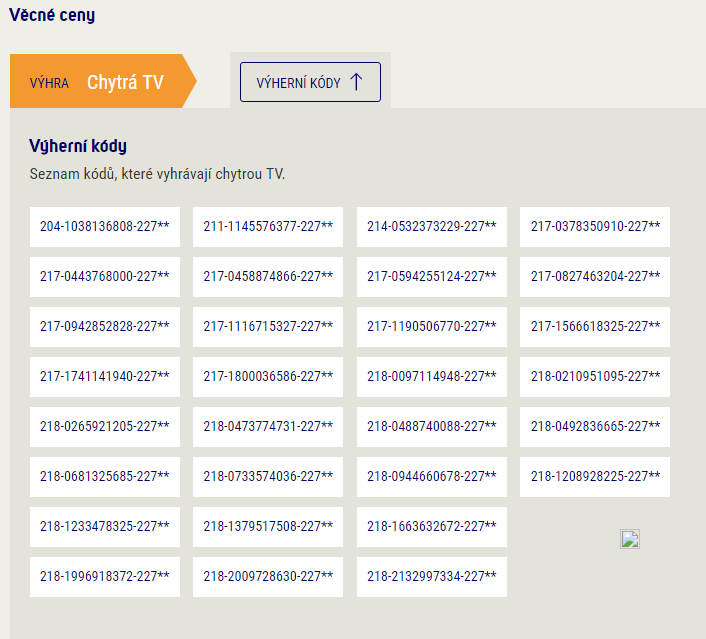Select code 218-0492836665-227**
Image resolution: width=706 pixels, height=639 pixels.
[x=595, y=427]
